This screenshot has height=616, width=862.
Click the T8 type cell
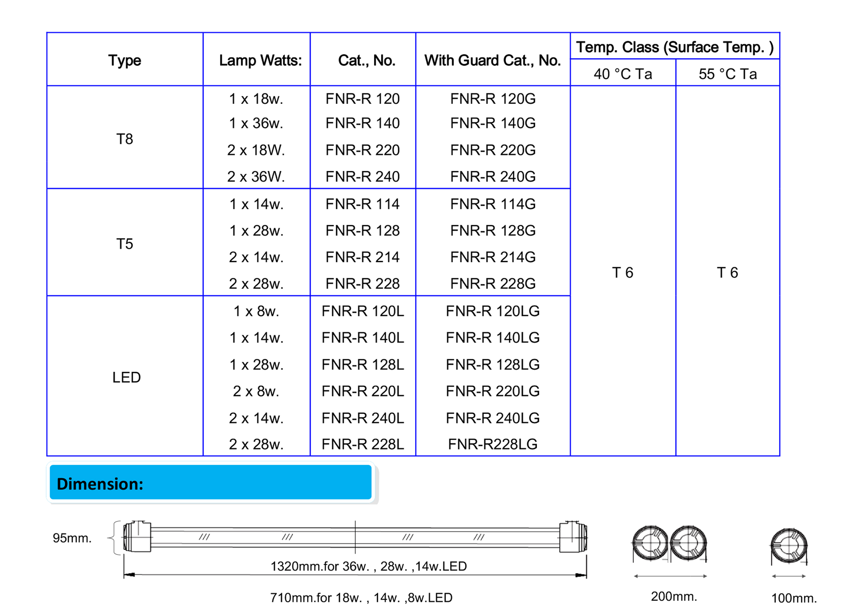124,139
